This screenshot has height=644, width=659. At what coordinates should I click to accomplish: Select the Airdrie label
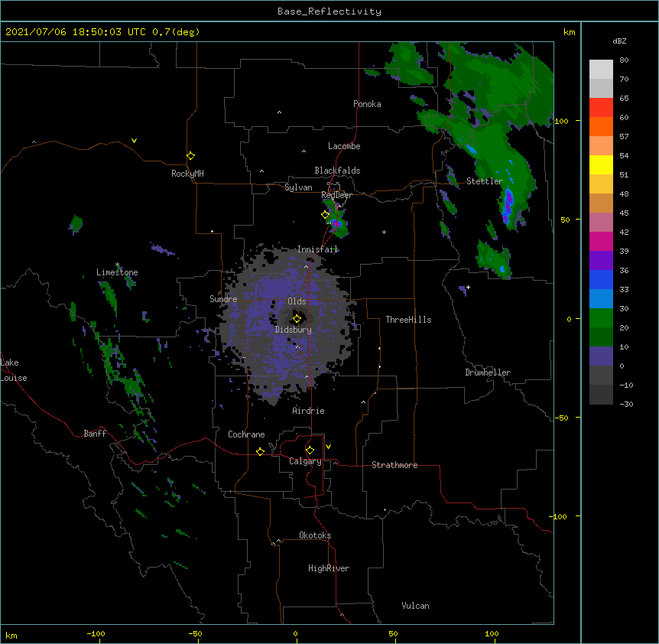click(x=309, y=411)
